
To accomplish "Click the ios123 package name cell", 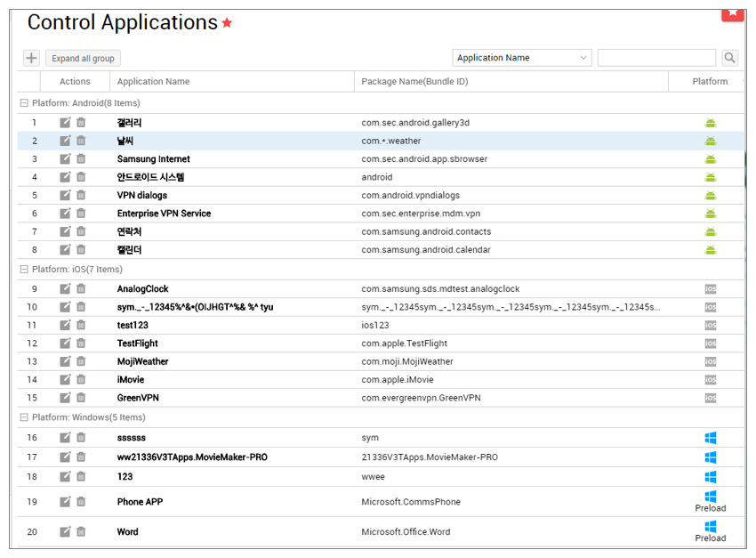I will 375,325.
